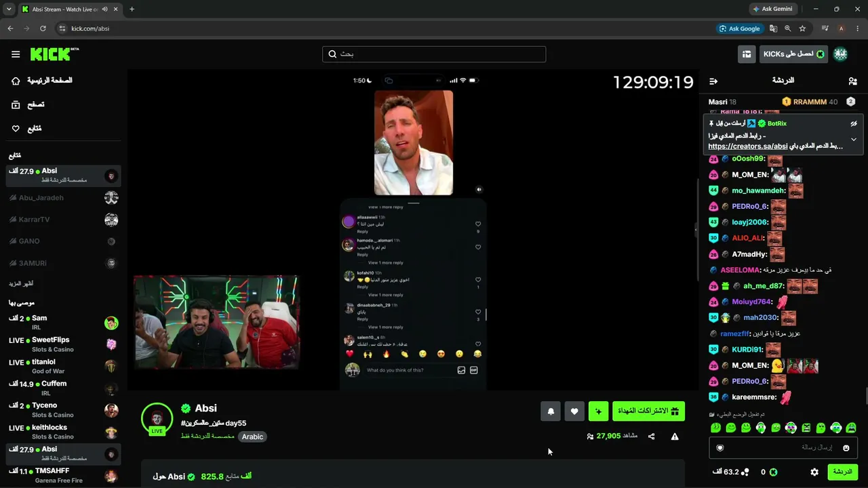Viewport: 868px width, 488px height.
Task: Open the chat identity shield icon
Action: [x=720, y=448]
